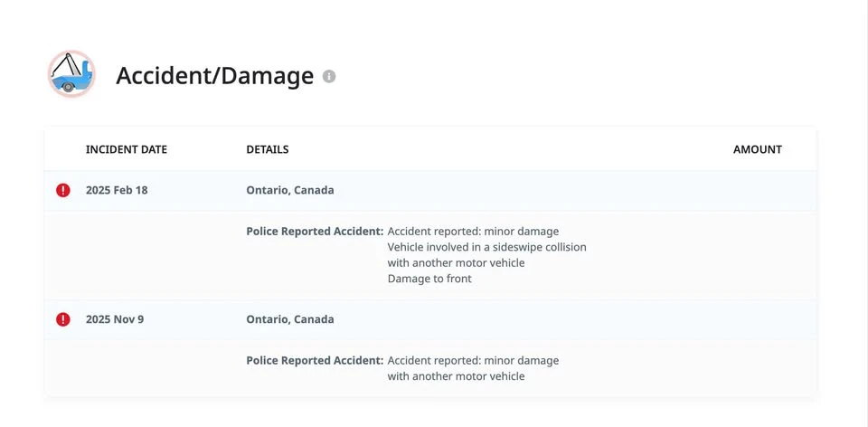Click red alert icon for 2025 Nov 9

click(63, 319)
